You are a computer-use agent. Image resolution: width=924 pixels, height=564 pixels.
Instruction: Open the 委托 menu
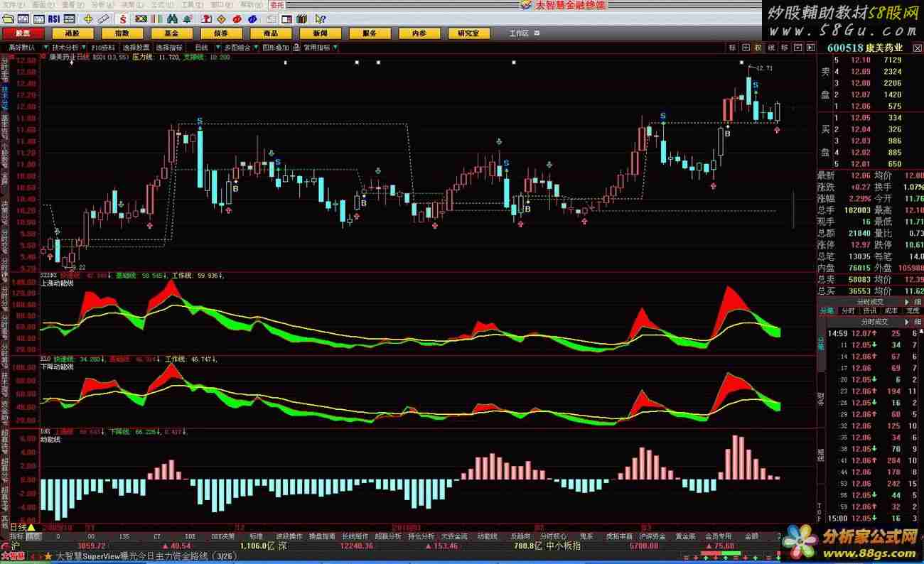coord(276,4)
